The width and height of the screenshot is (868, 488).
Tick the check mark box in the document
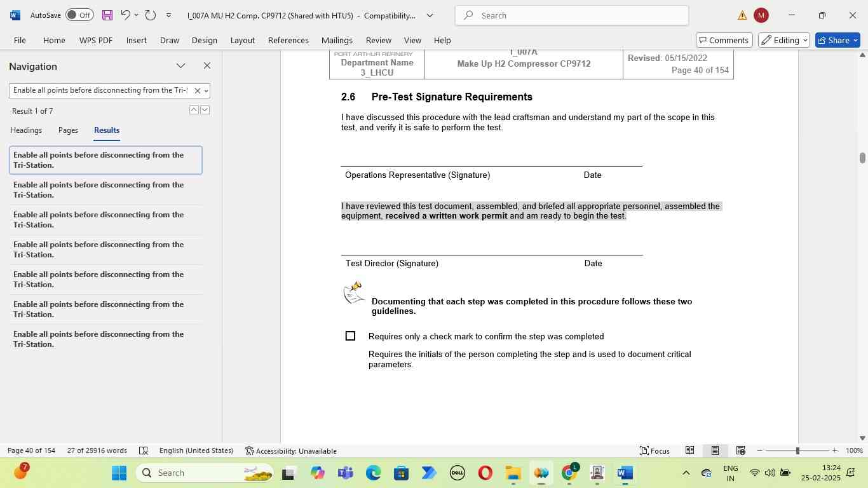(x=350, y=336)
